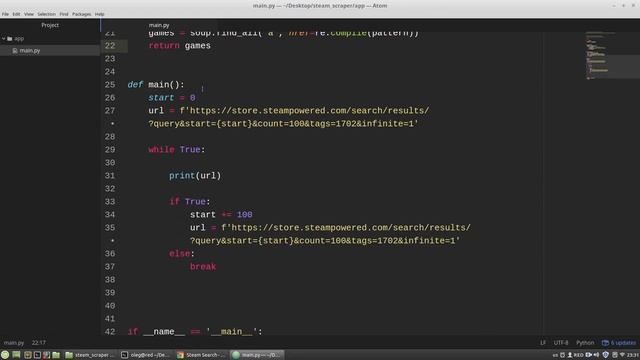Click the system clock

(x=633, y=355)
